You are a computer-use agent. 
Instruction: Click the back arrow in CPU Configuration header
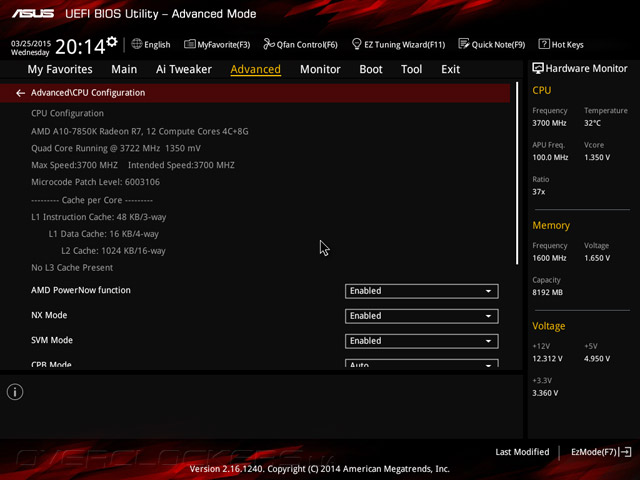tap(20, 93)
